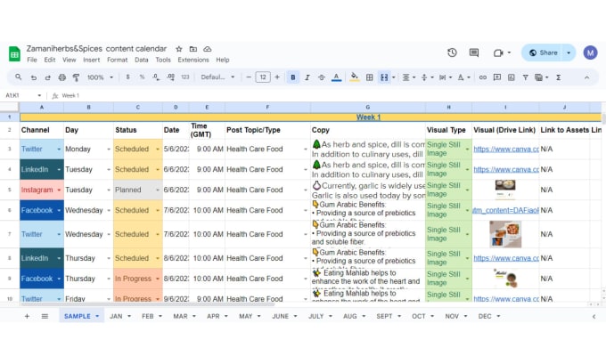Expand the Share options arrow
Viewport: 606px width, 364px height.
click(569, 53)
